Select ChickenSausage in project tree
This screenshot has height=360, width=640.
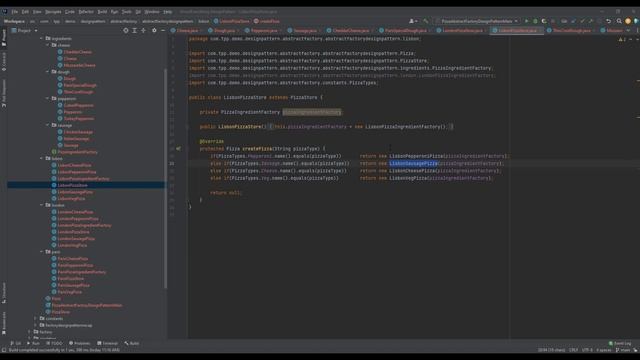pos(78,132)
